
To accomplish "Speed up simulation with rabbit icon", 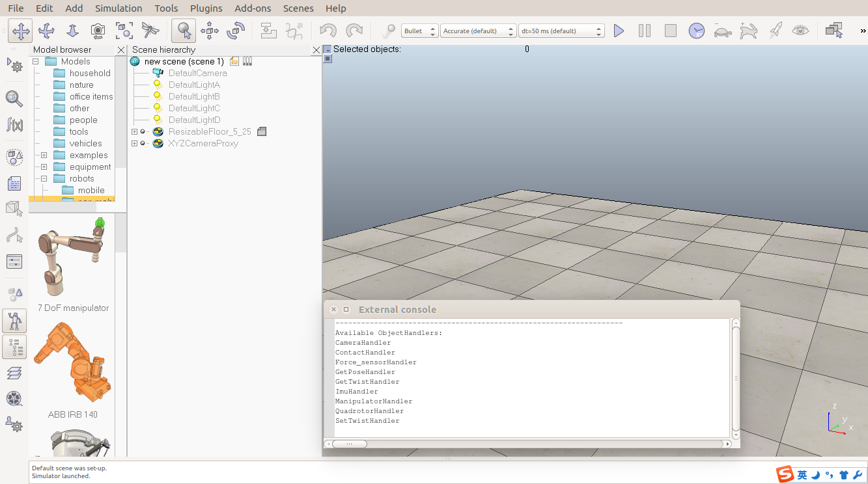I will [x=749, y=31].
